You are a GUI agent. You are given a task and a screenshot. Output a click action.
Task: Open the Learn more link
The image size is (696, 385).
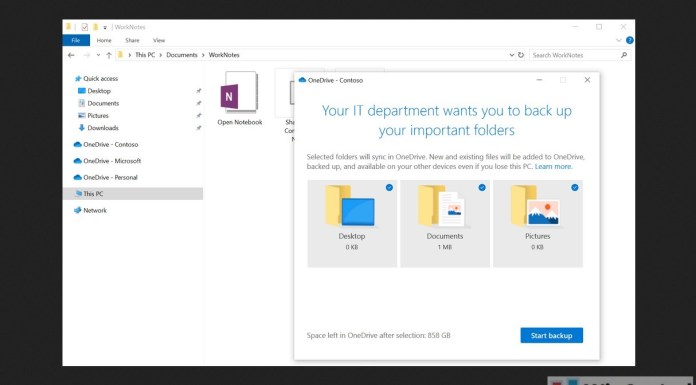pyautogui.click(x=553, y=167)
